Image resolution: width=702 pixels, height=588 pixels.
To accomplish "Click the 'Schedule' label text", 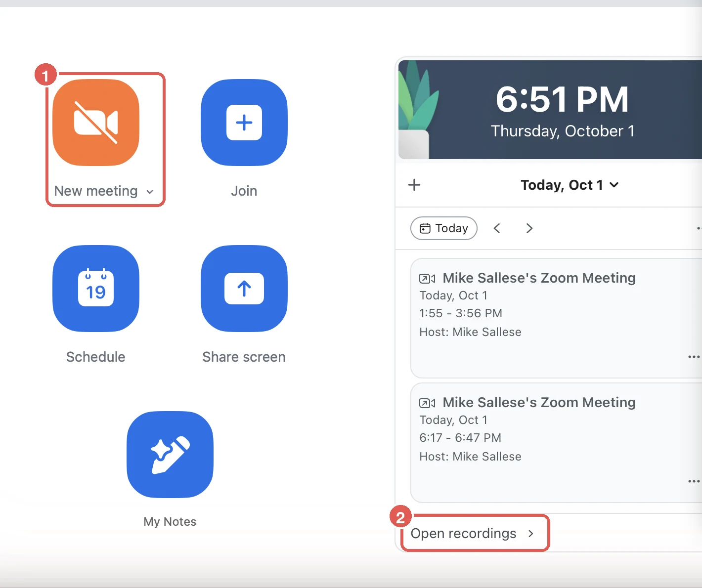I will tap(96, 357).
